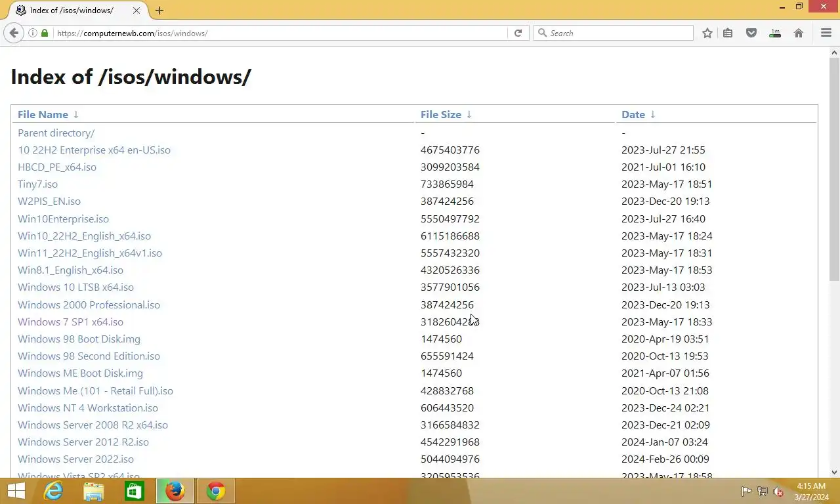Download Windows NT 4 Workstation.iso
Image resolution: width=840 pixels, height=504 pixels.
point(88,408)
